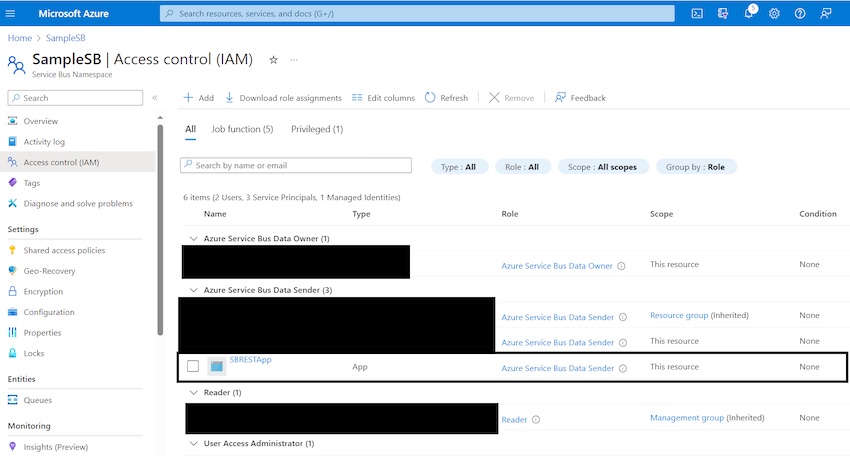The width and height of the screenshot is (850, 456).
Task: Go to SampleSB breadcrumb
Action: [x=66, y=38]
